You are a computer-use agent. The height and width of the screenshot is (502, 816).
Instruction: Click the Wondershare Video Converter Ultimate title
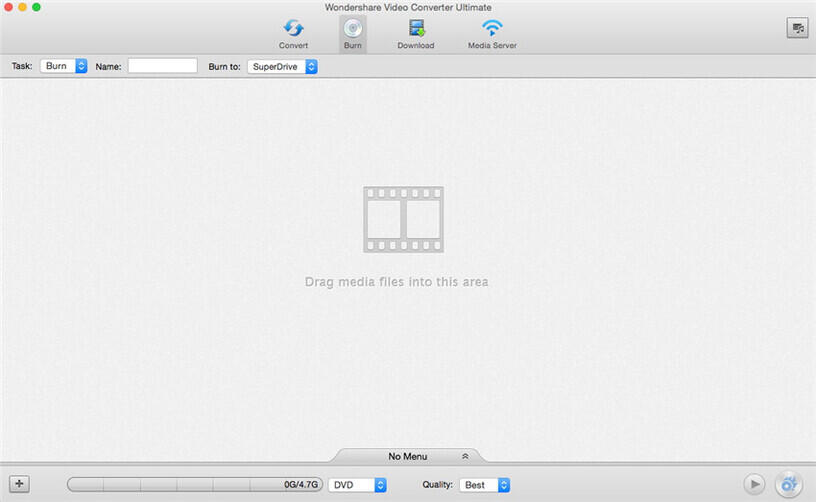[x=408, y=7]
